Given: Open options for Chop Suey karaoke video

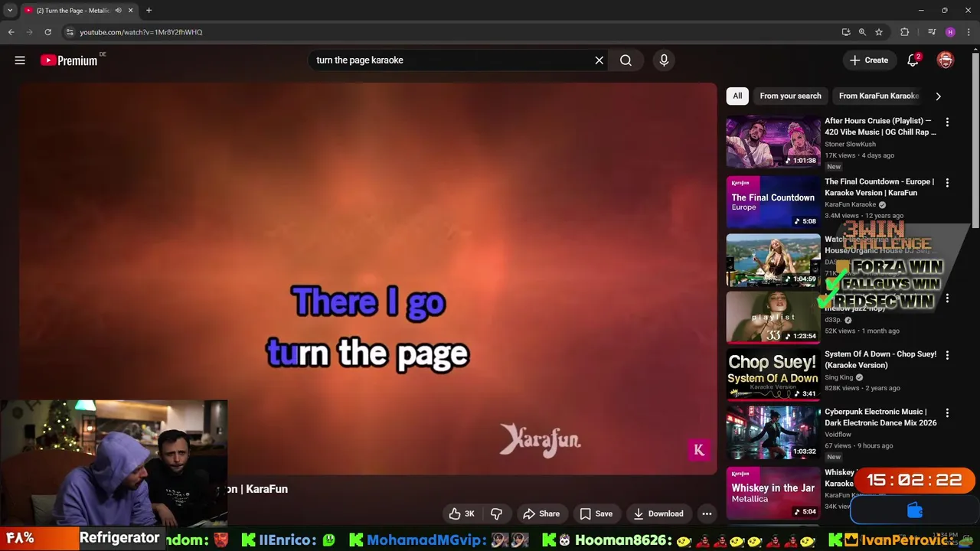Looking at the screenshot, I should (947, 355).
